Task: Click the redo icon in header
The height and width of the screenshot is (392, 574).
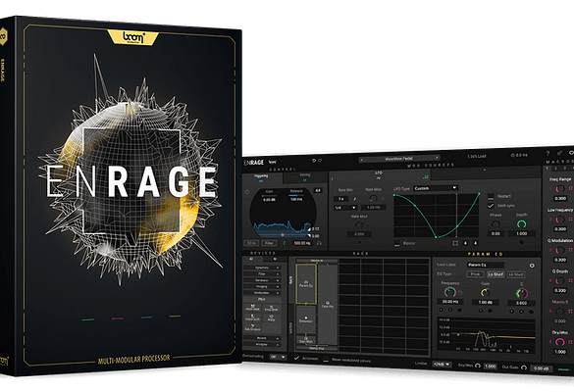Action: 320,161
